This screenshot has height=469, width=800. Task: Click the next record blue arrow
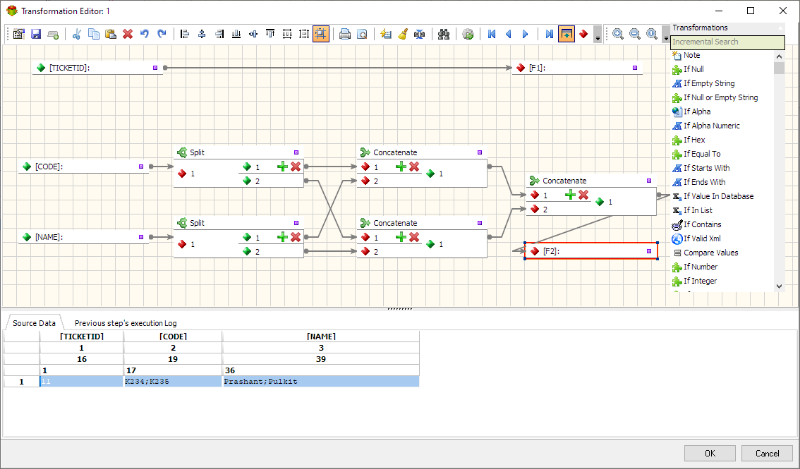[526, 34]
